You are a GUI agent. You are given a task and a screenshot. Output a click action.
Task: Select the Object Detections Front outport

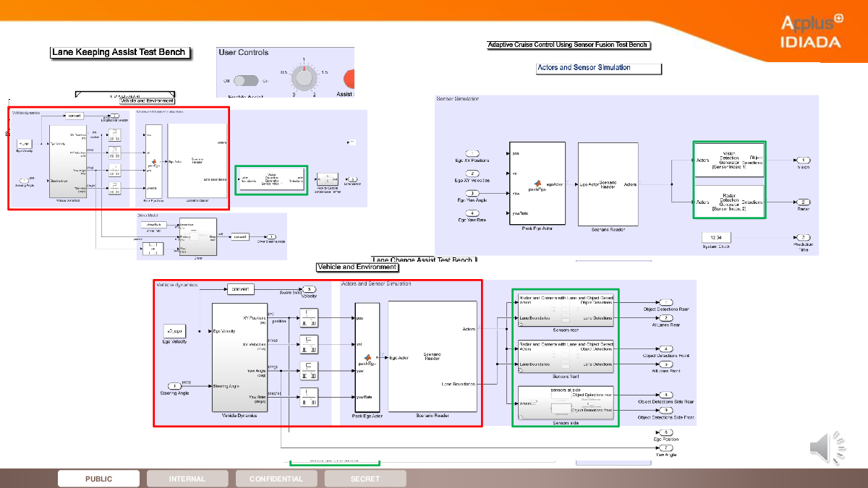click(667, 349)
